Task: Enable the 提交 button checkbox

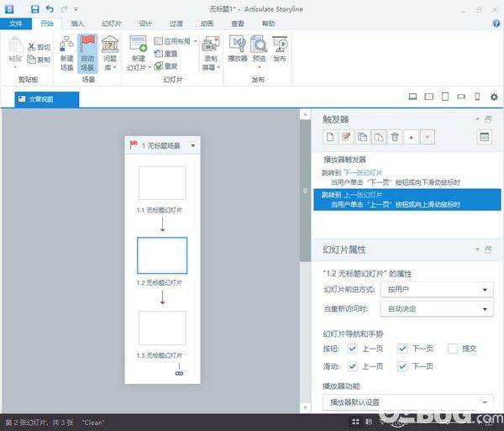Action: [x=452, y=349]
